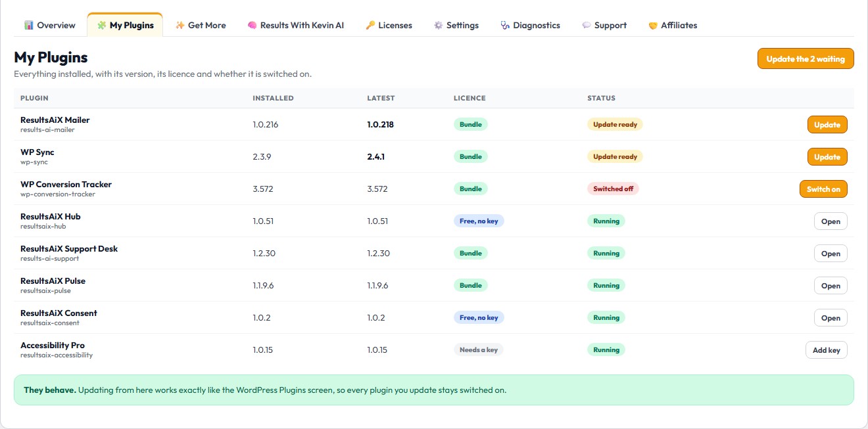Open the ResultsAiX Consent plugin
The image size is (868, 429).
[x=831, y=317]
